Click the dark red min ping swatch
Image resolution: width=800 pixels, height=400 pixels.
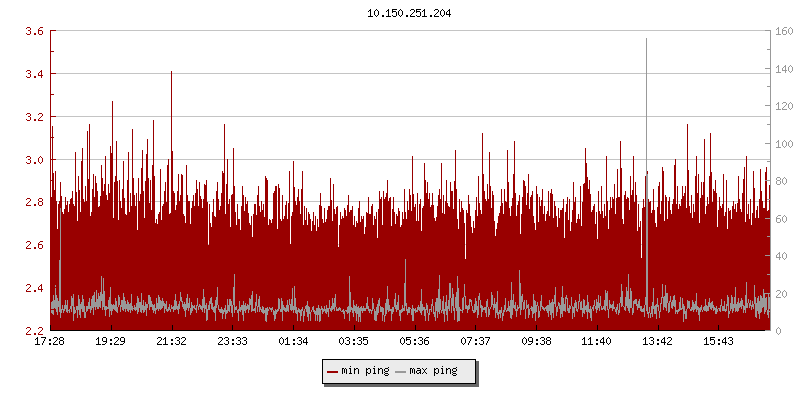point(332,372)
